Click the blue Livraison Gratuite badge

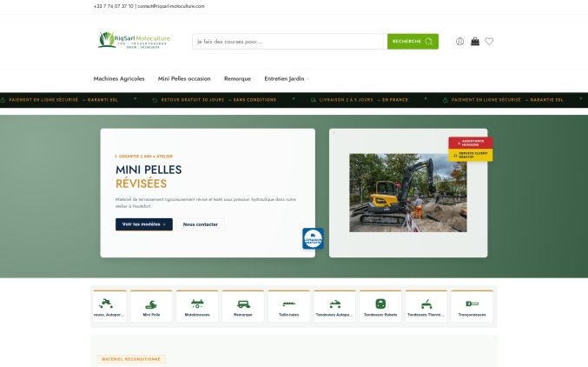pos(314,238)
